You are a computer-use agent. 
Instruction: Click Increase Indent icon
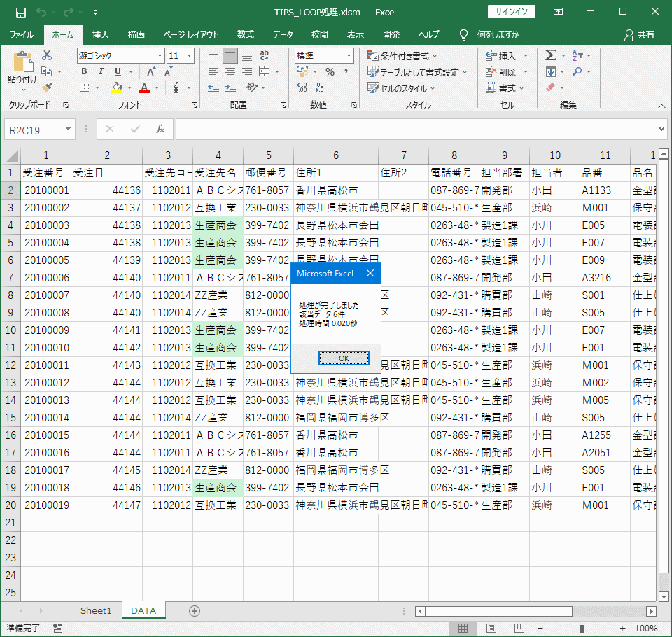click(x=230, y=87)
